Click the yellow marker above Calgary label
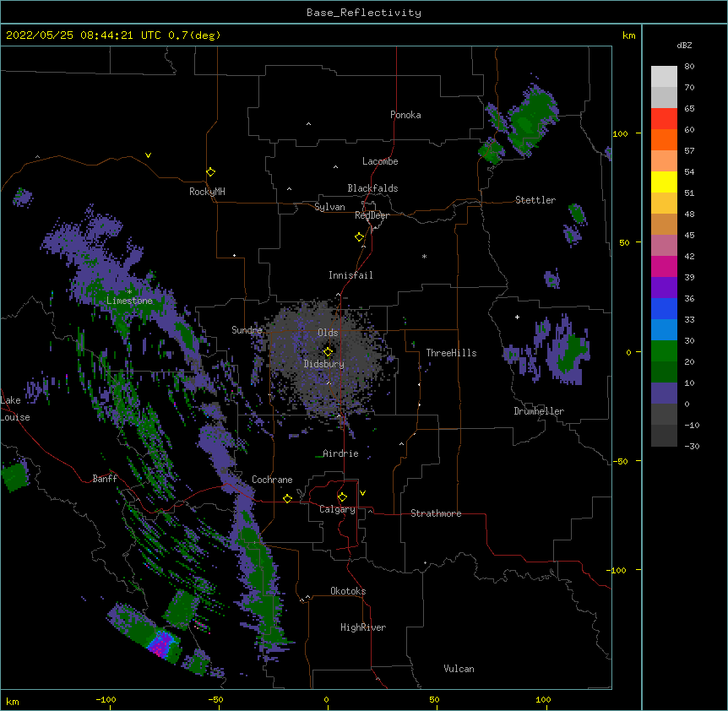Image resolution: width=728 pixels, height=711 pixels. (x=342, y=497)
